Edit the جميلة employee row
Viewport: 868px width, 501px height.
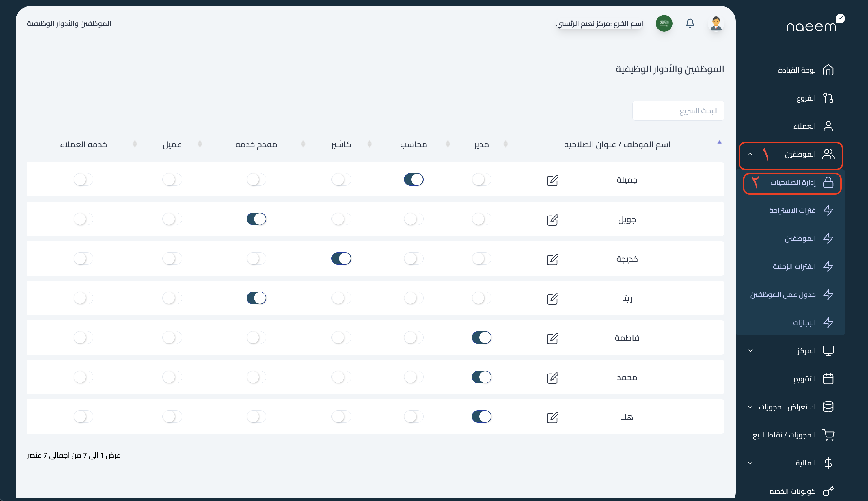(553, 180)
